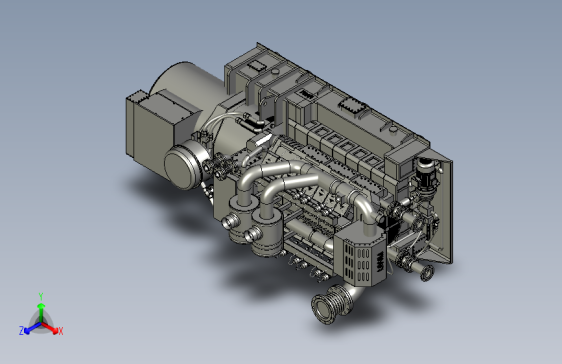This screenshot has width=562, height=364.
Task: Select the vented slotted cover box
Action: pos(360,254)
